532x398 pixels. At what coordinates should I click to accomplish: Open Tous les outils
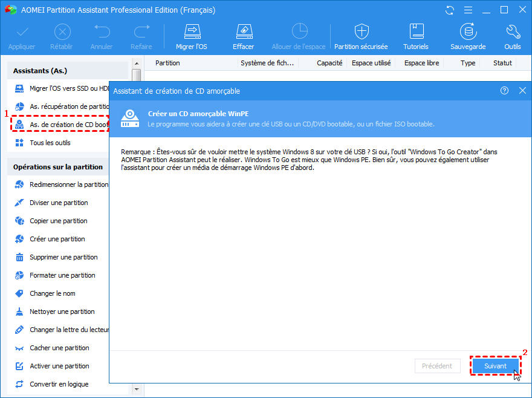point(43,143)
